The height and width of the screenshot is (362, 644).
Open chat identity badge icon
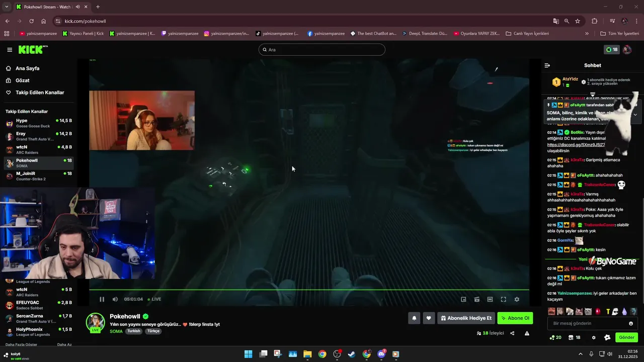[607, 337]
